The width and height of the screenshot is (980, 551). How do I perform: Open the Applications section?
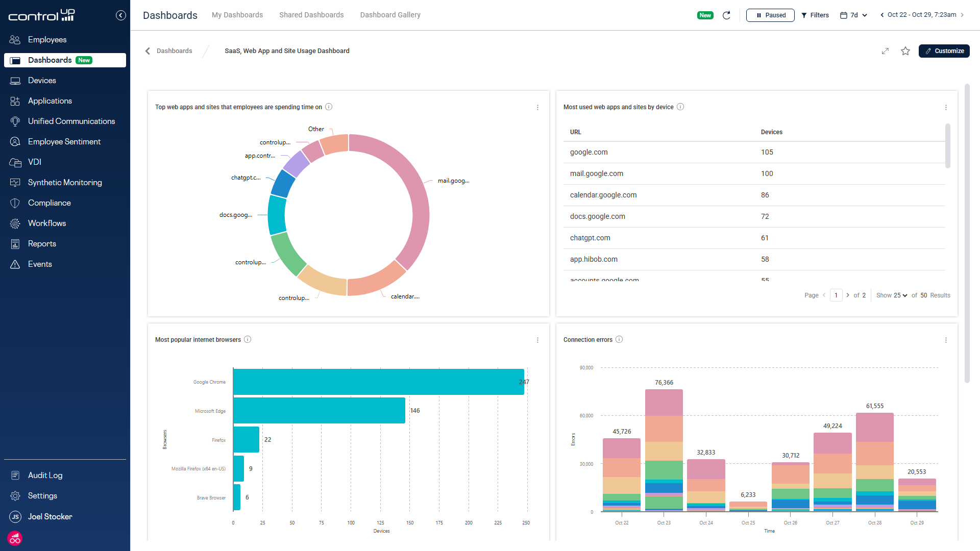click(x=50, y=101)
